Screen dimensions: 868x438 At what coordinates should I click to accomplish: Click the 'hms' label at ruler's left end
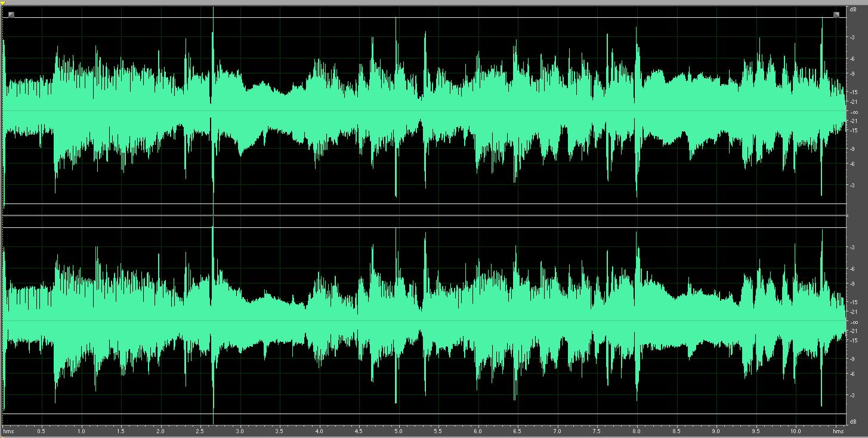(8, 430)
